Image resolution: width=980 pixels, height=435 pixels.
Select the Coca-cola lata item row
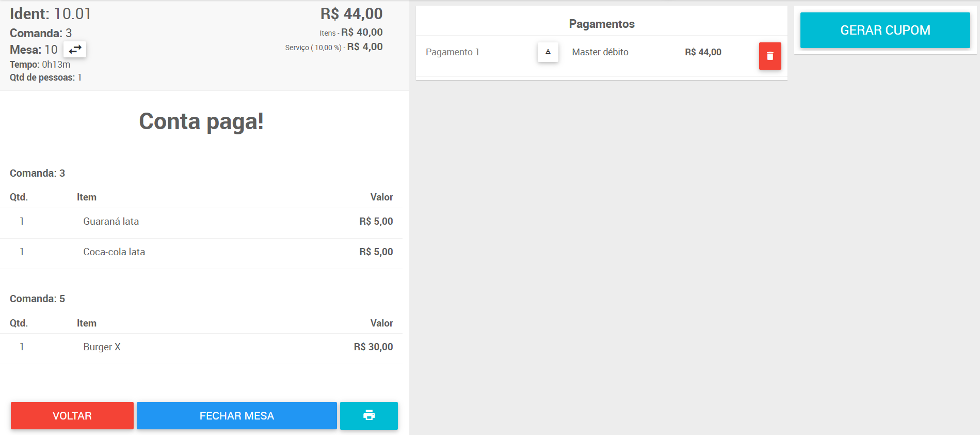pos(201,252)
